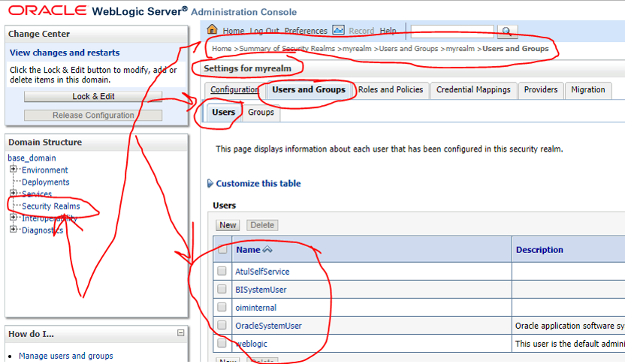Select the Users and Groups tab
The width and height of the screenshot is (625, 364).
pyautogui.click(x=309, y=89)
